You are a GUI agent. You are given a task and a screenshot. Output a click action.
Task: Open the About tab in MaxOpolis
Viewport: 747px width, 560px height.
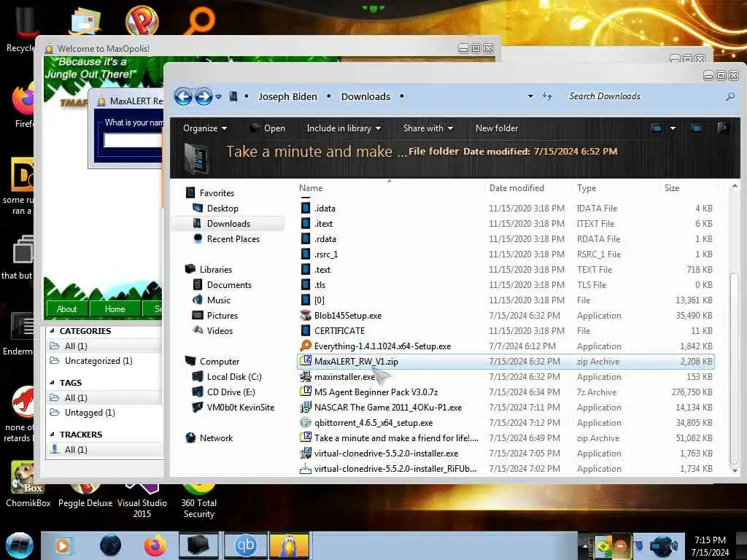tap(66, 309)
